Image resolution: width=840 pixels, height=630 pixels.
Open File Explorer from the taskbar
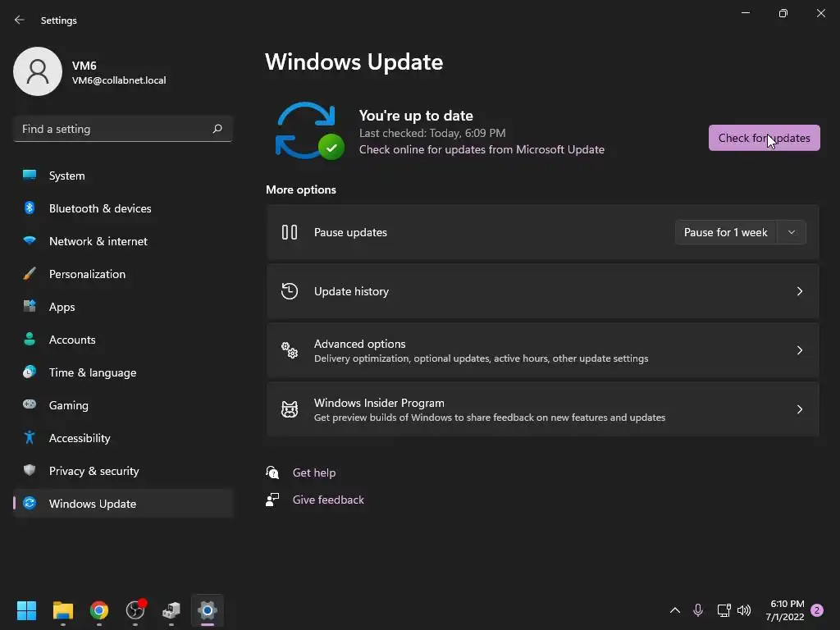pos(62,610)
